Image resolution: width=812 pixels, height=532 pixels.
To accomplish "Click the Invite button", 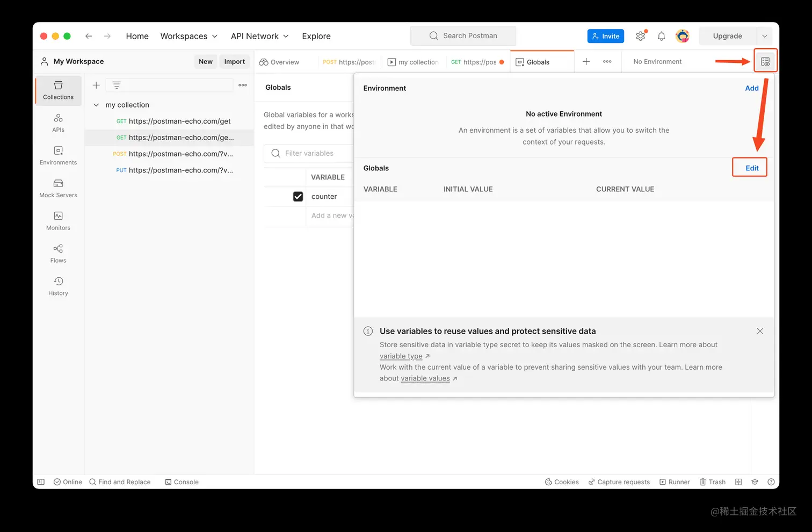I will pyautogui.click(x=606, y=36).
